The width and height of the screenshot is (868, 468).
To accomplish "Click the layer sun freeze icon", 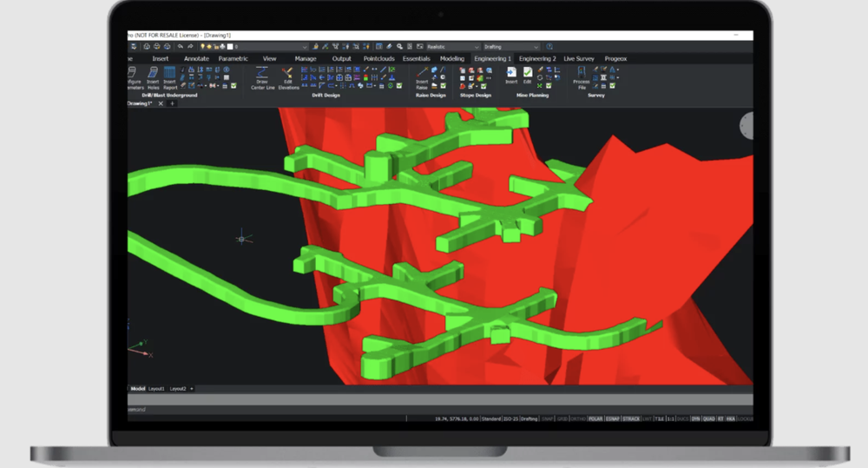I will 209,47.
